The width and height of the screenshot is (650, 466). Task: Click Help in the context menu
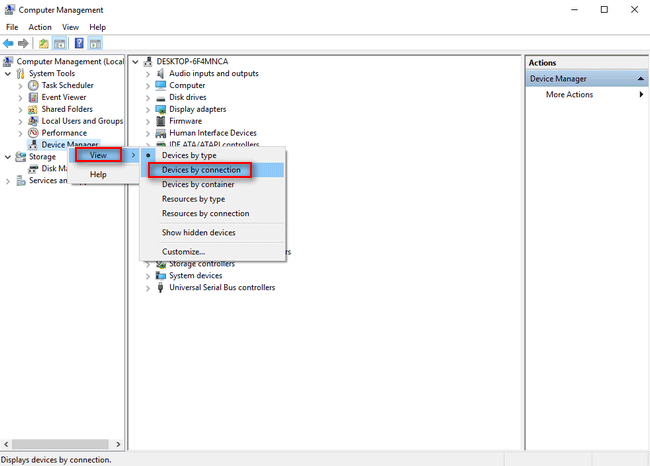(x=104, y=175)
